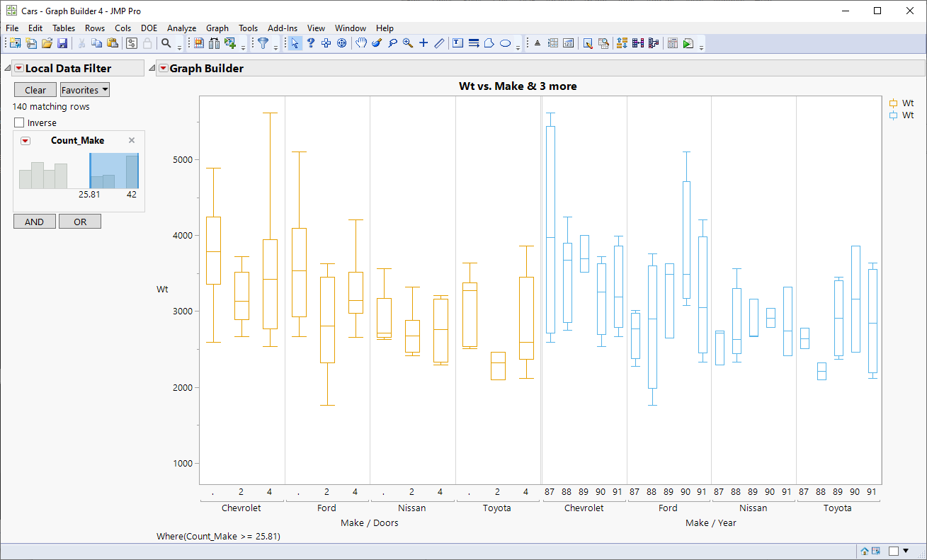Screen dimensions: 927x560
Task: Select the polygon annotation tool
Action: pyautogui.click(x=489, y=43)
